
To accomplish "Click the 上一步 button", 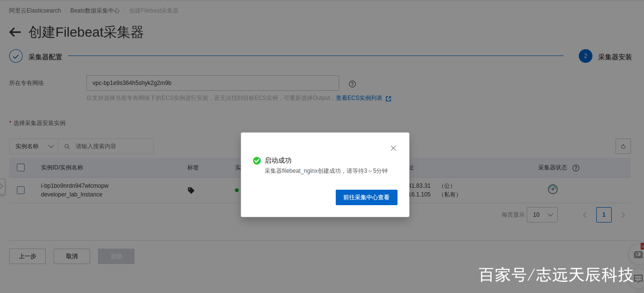I will coord(27,256).
